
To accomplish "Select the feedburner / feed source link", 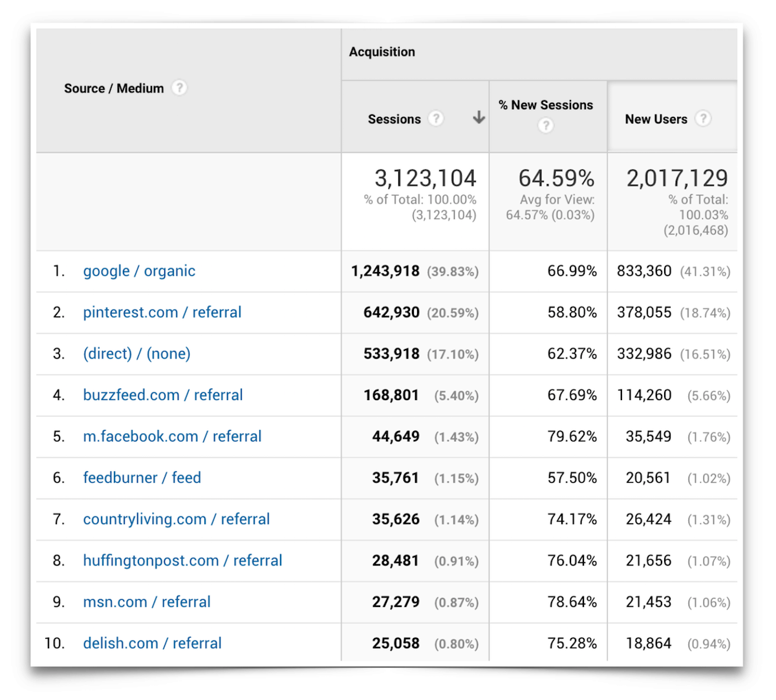I will coord(142,478).
